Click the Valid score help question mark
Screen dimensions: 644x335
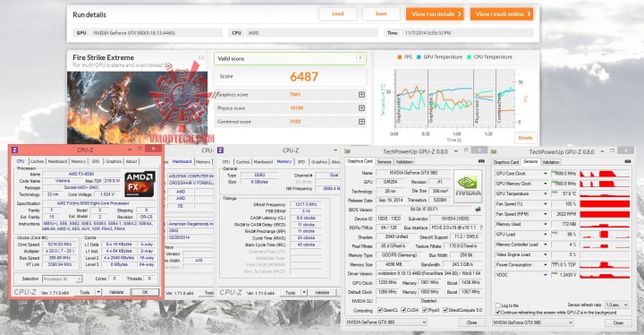coord(360,58)
